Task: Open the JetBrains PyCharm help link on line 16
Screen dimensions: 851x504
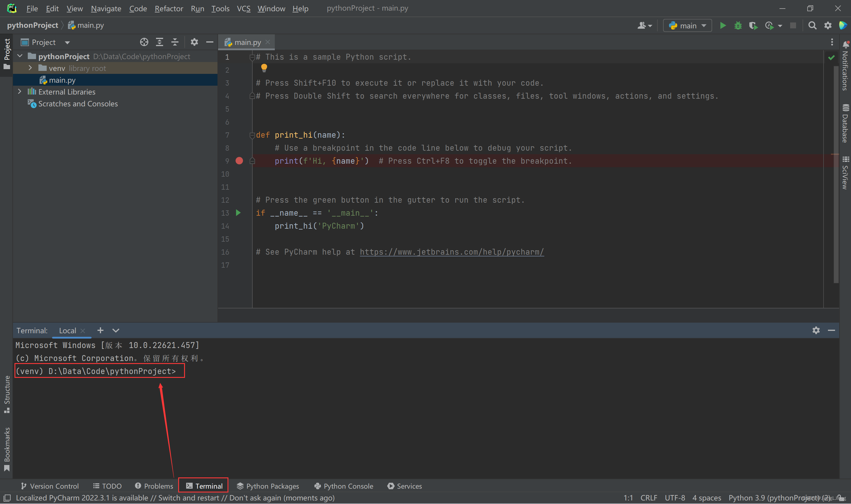Action: (451, 252)
